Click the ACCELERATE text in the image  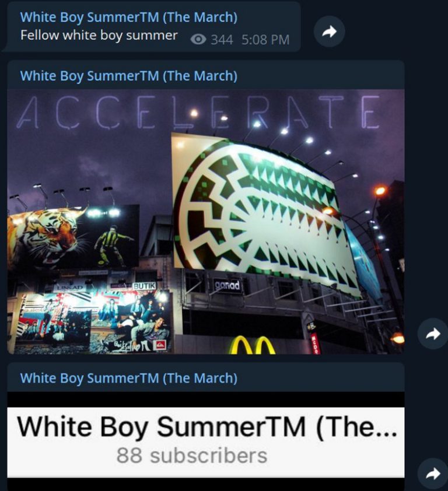click(198, 112)
